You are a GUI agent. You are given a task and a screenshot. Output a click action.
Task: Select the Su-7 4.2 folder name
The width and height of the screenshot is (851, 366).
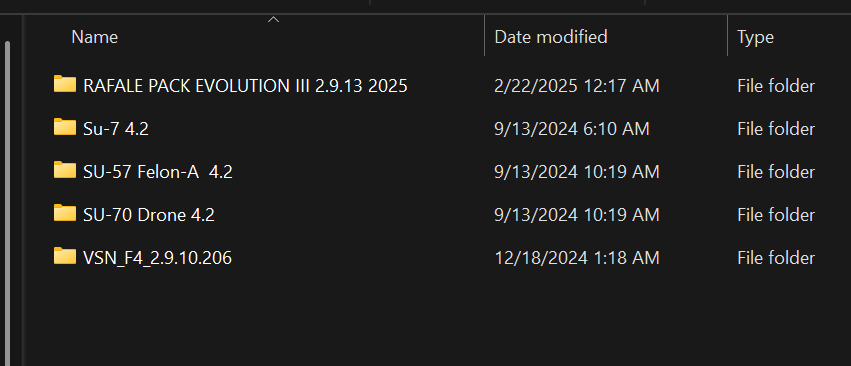[x=116, y=129]
